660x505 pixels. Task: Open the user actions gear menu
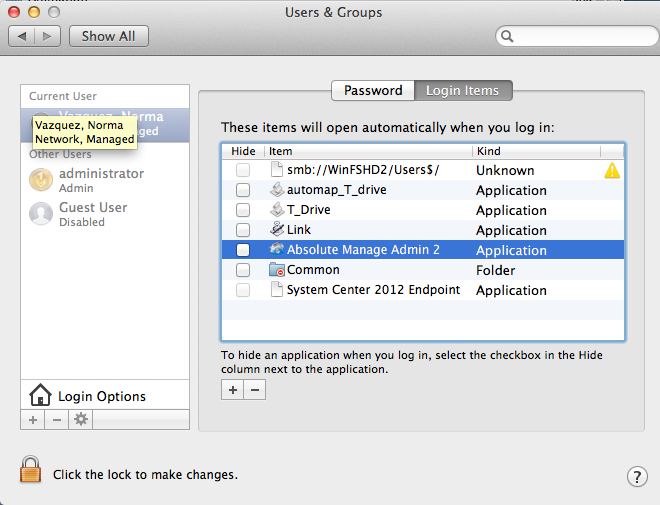81,419
